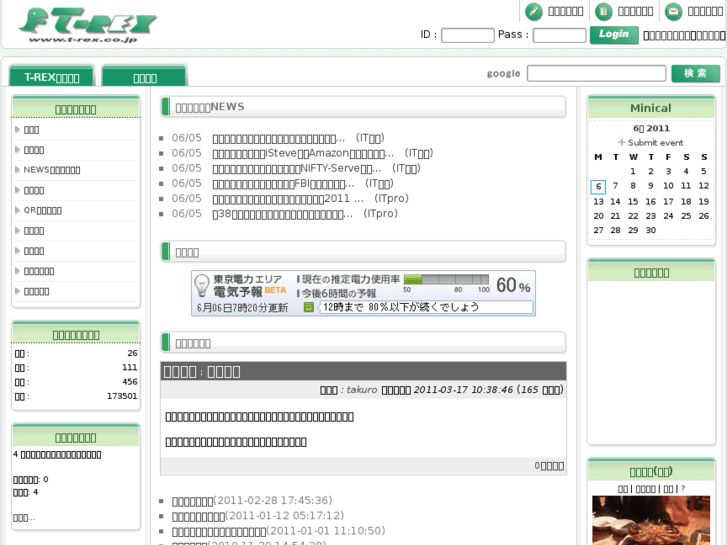This screenshot has height=545, width=727.
Task: Open news headline mentioning iSteve and Amazon
Action: (x=303, y=153)
